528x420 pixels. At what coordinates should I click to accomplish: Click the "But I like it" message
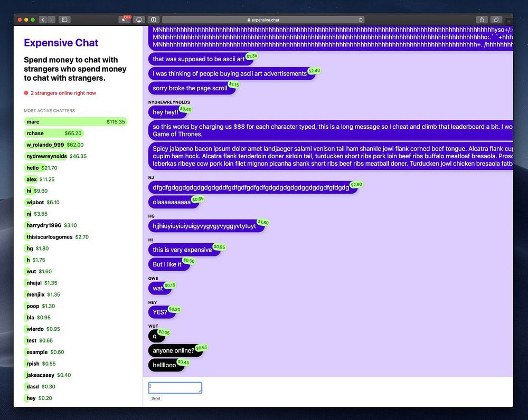pyautogui.click(x=169, y=264)
